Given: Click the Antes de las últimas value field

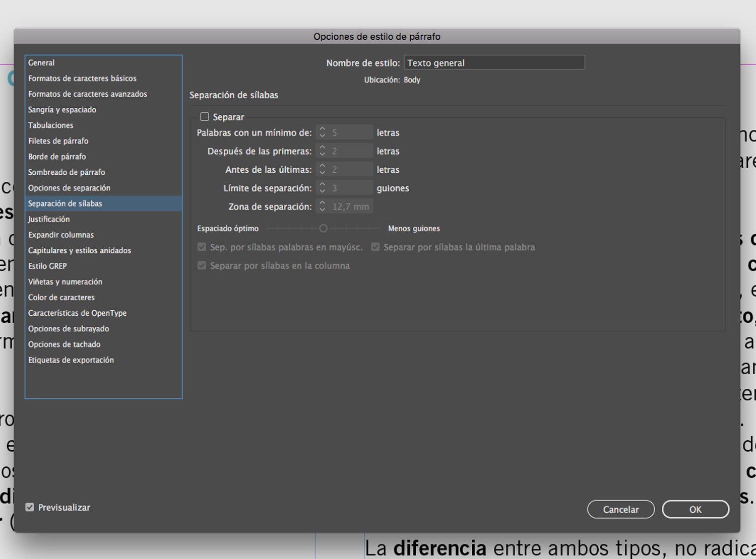Looking at the screenshot, I should tap(350, 170).
